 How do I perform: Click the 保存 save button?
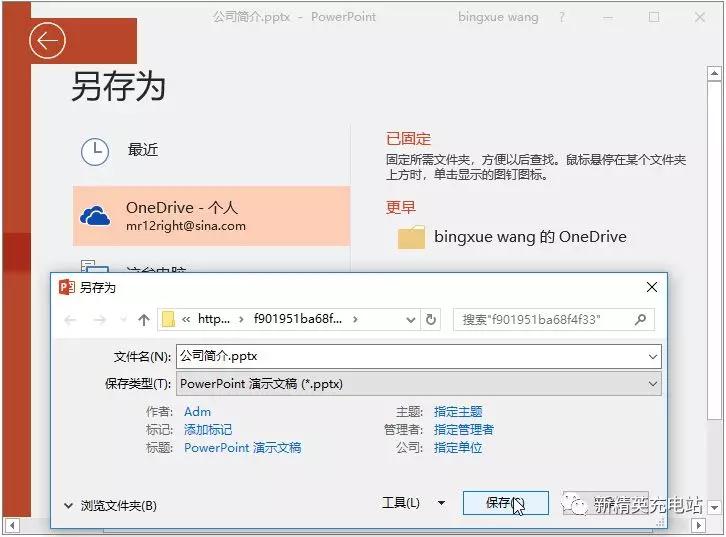[x=506, y=503]
